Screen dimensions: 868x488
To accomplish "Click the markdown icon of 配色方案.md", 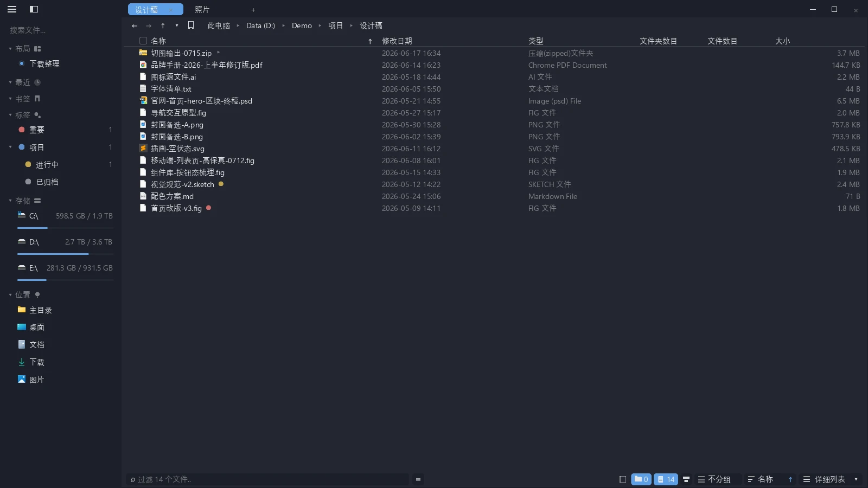I will tap(143, 196).
